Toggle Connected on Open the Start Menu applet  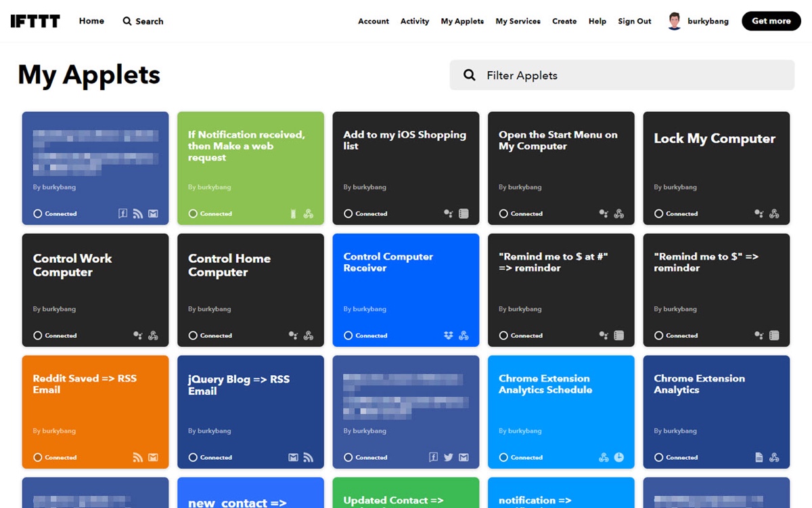(x=503, y=213)
